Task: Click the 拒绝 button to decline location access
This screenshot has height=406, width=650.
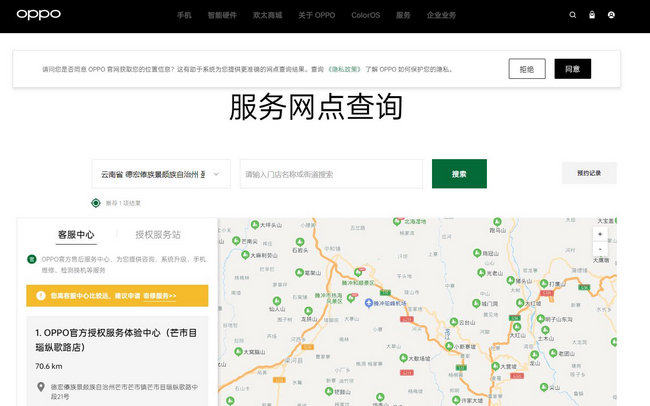Action: pos(527,69)
